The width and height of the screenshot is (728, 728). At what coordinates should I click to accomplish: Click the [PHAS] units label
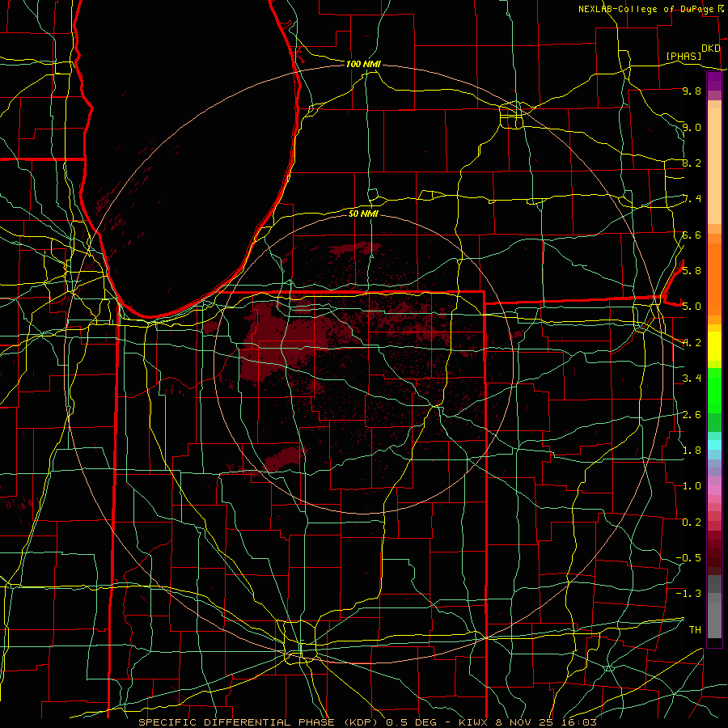[684, 57]
